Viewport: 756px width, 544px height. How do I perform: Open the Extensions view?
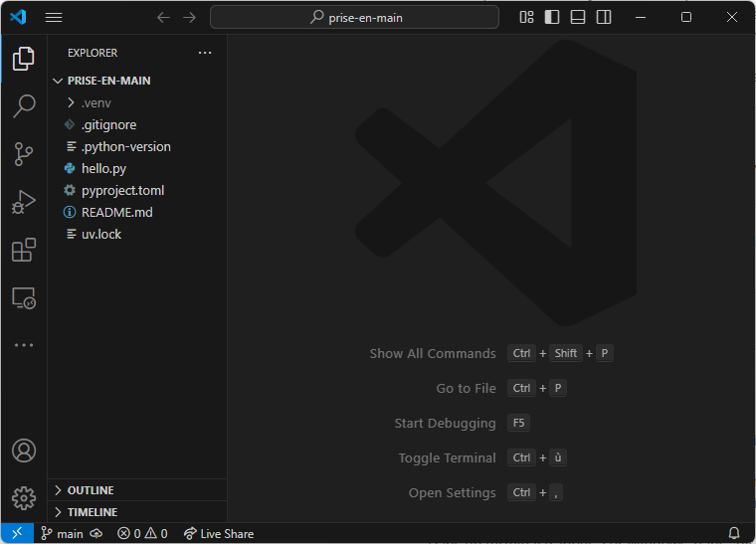[x=24, y=250]
